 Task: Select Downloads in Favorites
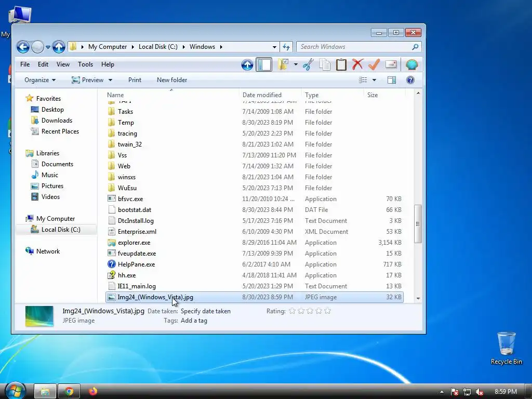57,121
